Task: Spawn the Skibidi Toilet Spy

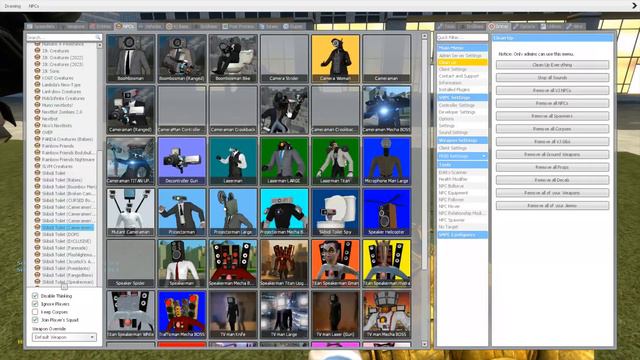Action: coord(336,212)
